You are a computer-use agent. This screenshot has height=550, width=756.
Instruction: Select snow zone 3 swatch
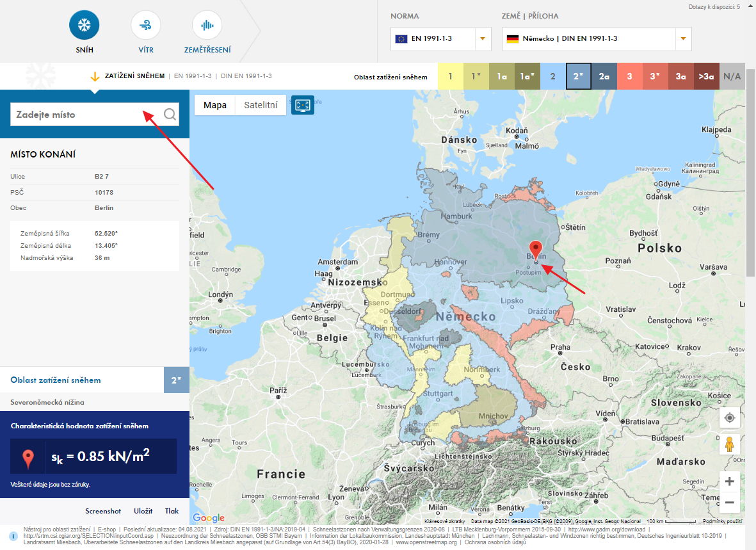[x=630, y=76]
